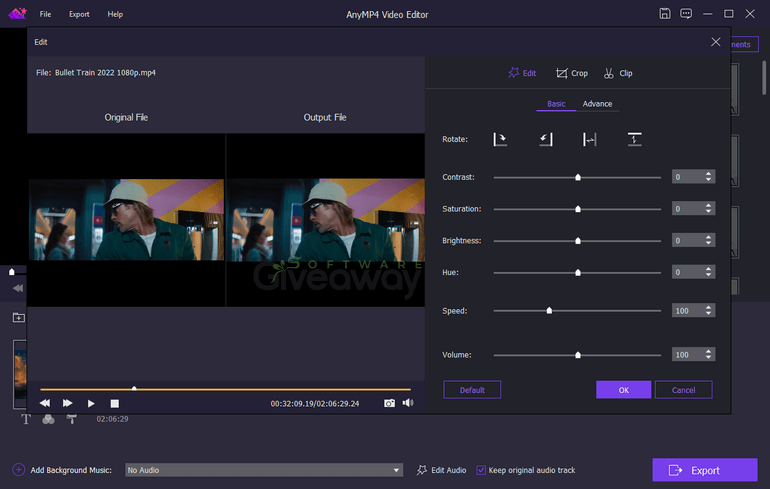770x489 pixels.
Task: Click the Volume value input field
Action: click(688, 355)
